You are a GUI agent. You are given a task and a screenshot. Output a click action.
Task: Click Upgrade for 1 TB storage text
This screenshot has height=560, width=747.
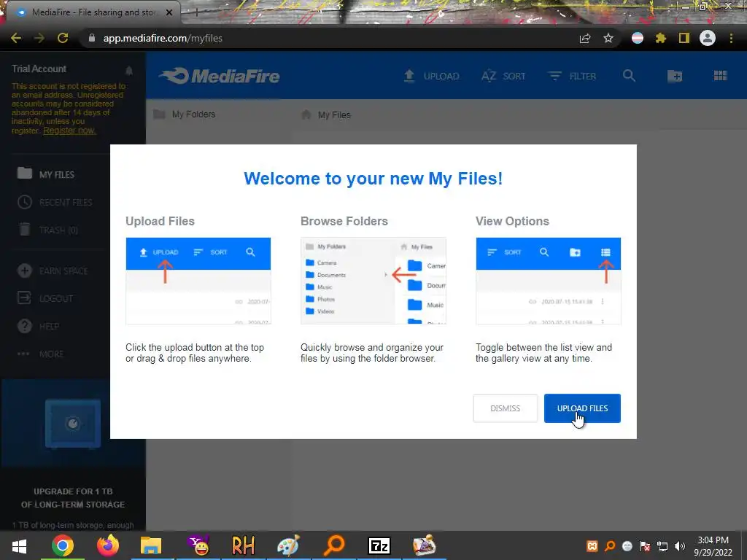(73, 497)
